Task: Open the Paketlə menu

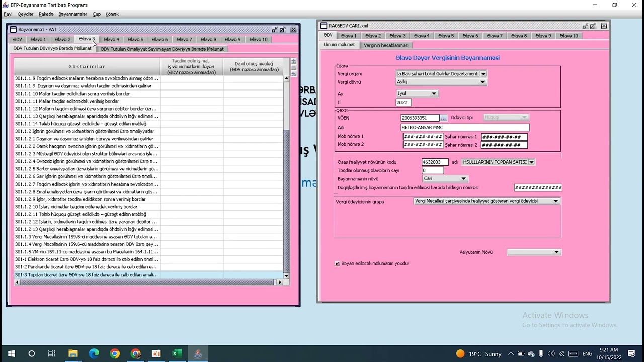Action: [x=46, y=14]
